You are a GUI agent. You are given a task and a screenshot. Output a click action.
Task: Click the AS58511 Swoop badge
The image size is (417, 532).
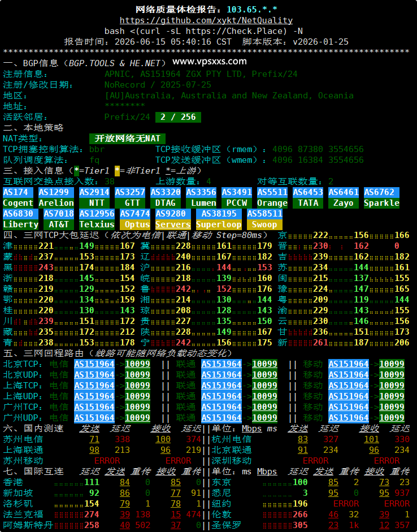click(265, 219)
